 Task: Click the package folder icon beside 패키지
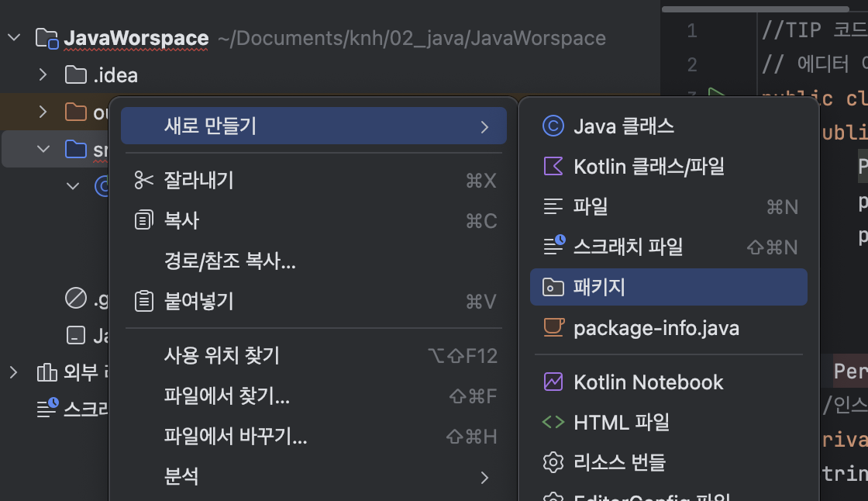(553, 287)
